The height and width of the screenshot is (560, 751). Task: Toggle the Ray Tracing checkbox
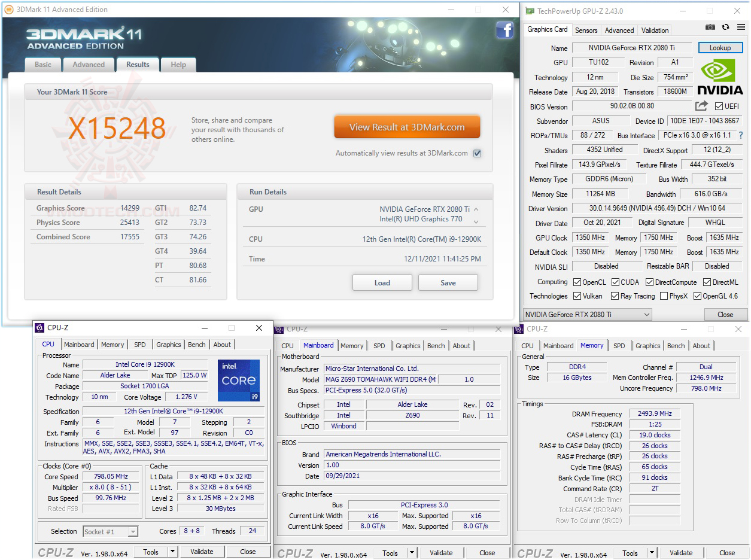615,296
